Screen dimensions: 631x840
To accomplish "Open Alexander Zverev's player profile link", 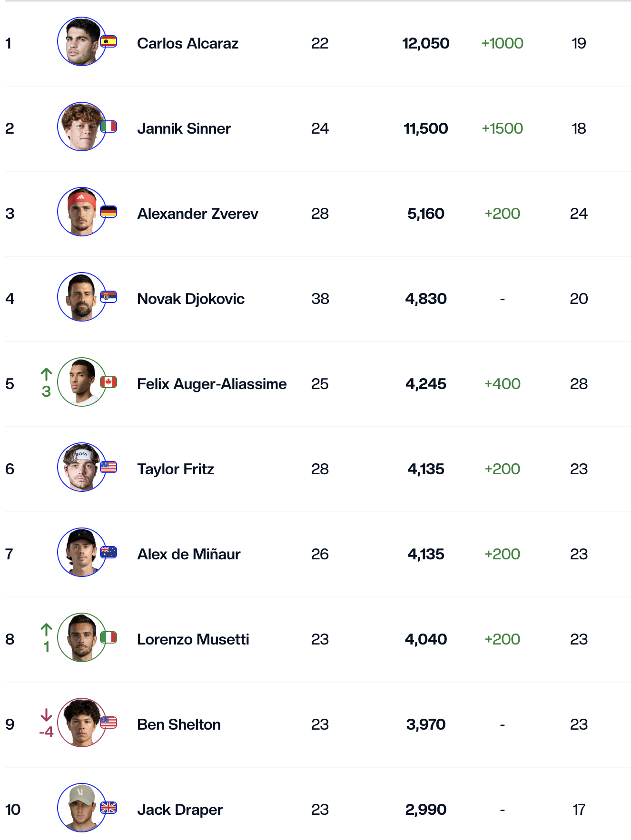I will tap(197, 214).
